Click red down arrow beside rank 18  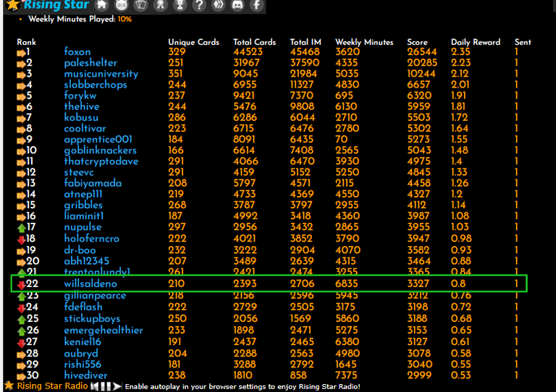pyautogui.click(x=21, y=239)
